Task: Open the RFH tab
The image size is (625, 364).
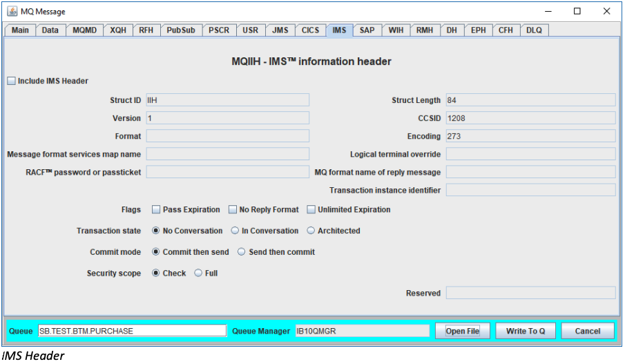Action: (x=146, y=30)
